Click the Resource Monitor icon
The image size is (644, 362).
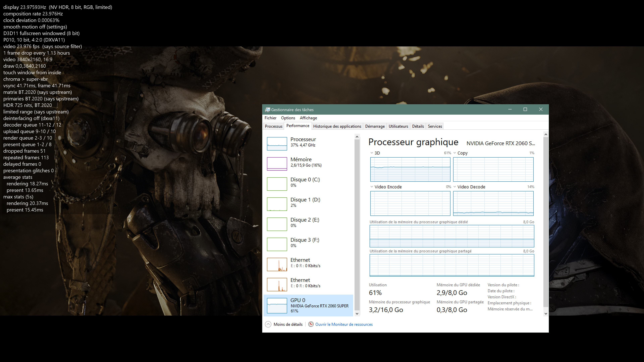[x=311, y=324]
